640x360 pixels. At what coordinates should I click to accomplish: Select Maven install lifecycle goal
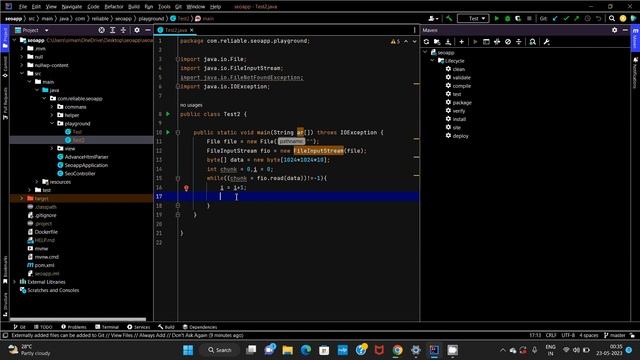(x=459, y=119)
